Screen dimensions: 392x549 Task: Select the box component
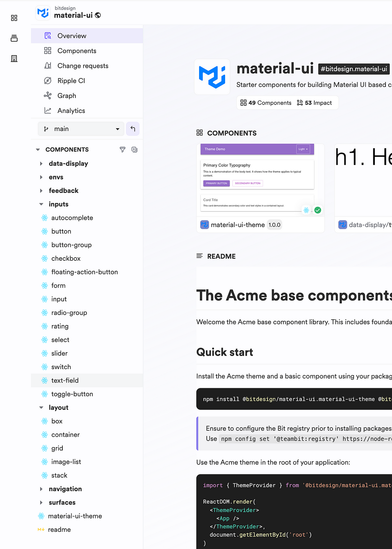pos(87,421)
